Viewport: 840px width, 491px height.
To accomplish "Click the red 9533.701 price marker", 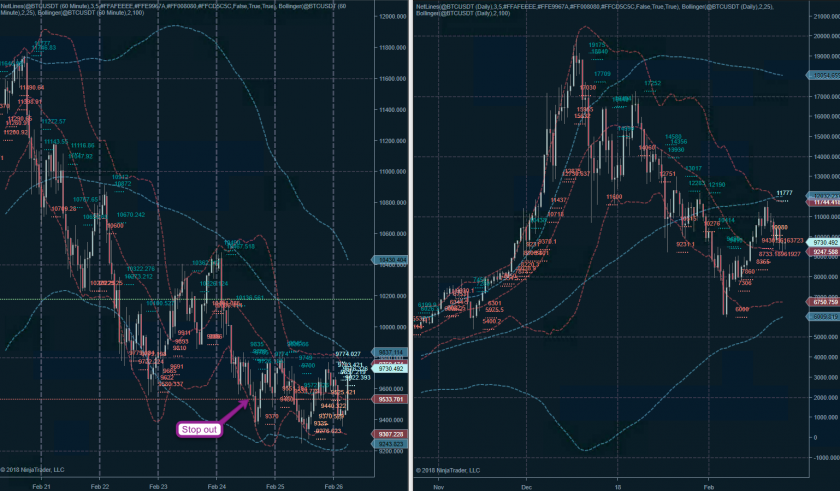I will point(389,399).
